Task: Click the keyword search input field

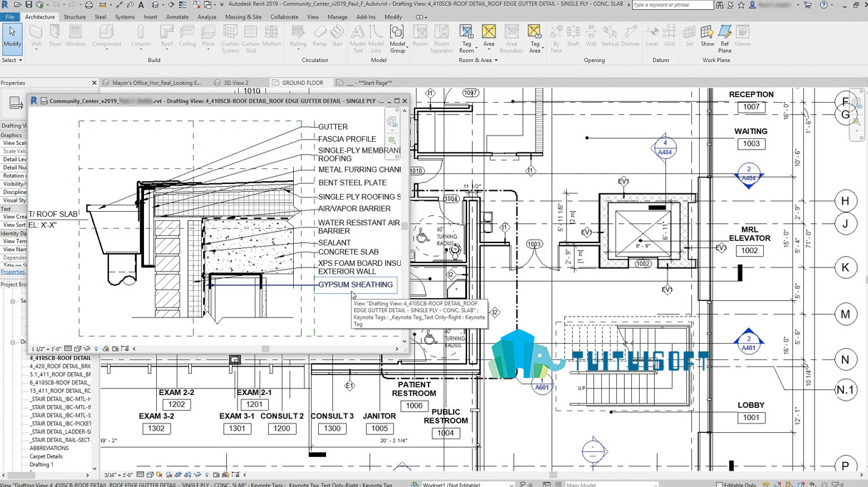Action: 672,5
